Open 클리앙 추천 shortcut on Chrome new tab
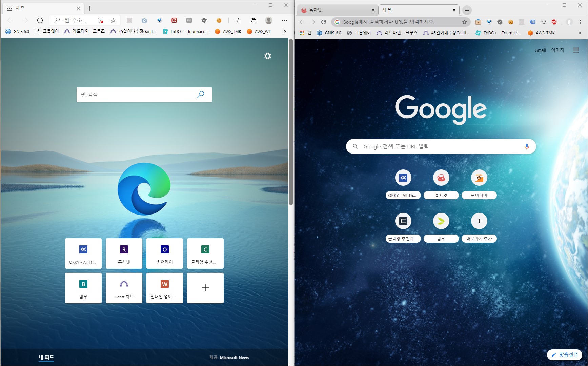This screenshot has width=588, height=366. [x=403, y=227]
